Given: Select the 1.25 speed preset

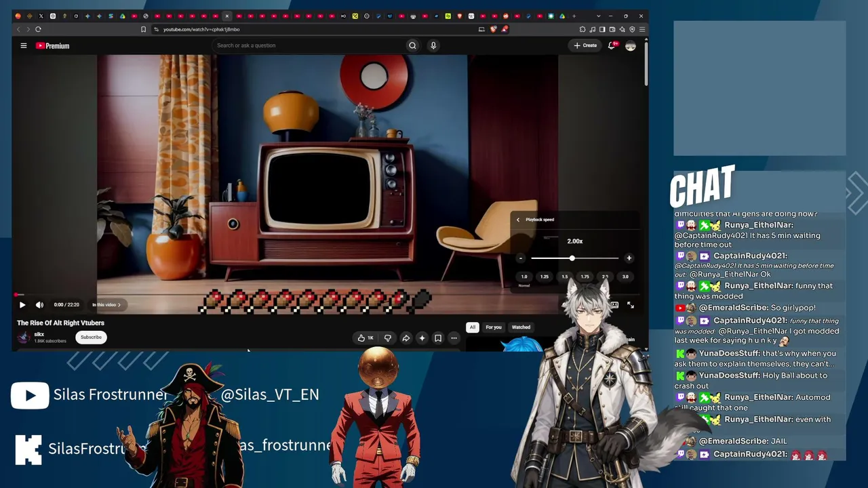Looking at the screenshot, I should click(544, 277).
